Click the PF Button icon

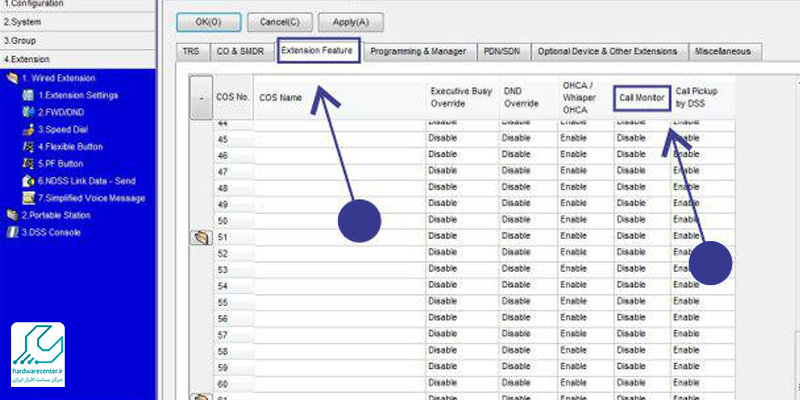(x=28, y=163)
